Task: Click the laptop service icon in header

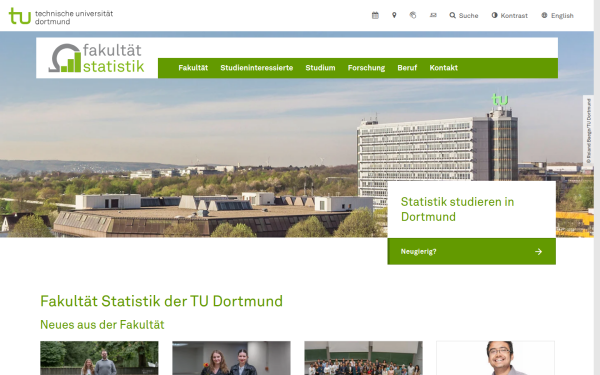Action: pos(433,15)
